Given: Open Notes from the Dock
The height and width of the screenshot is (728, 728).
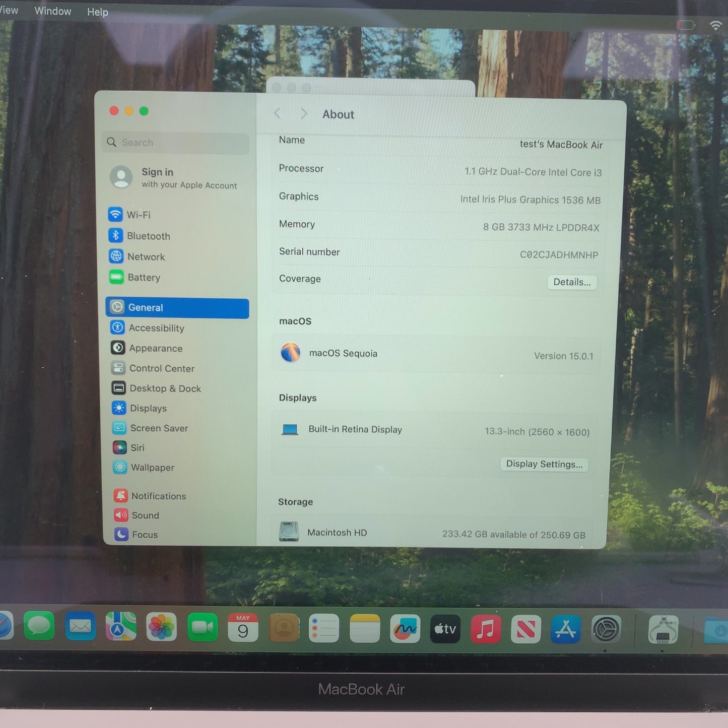Looking at the screenshot, I should coord(365,629).
